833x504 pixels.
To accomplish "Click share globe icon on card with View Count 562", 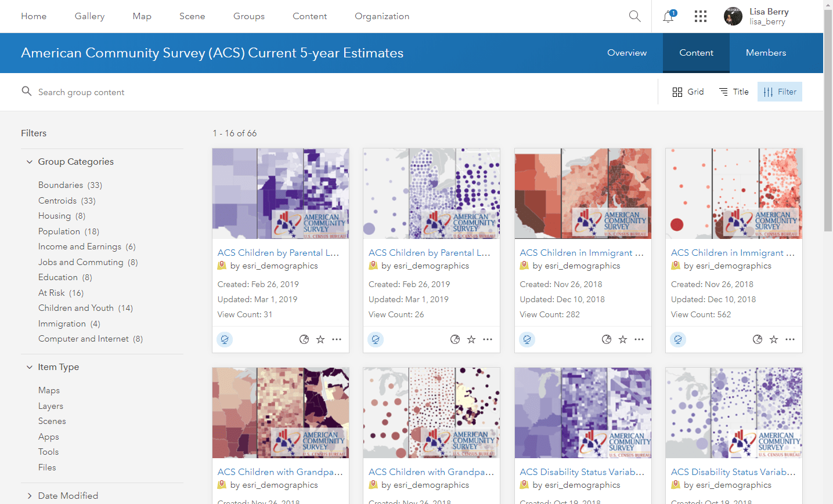I will 758,339.
